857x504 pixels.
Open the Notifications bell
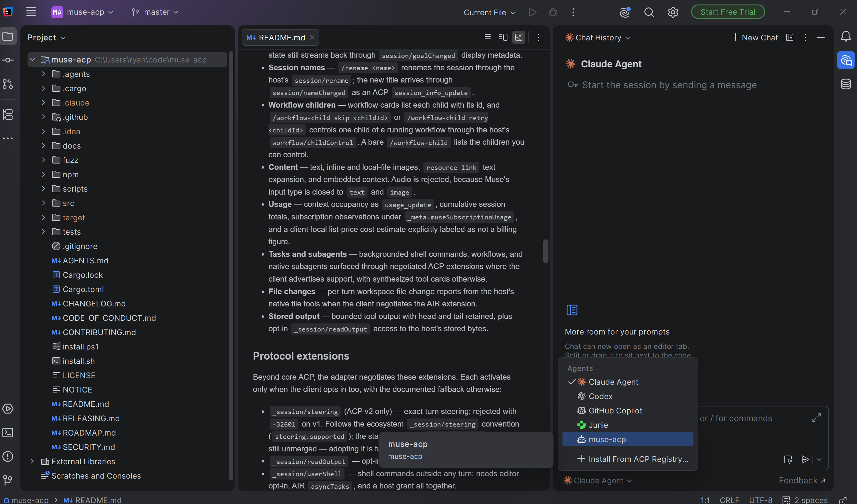tap(846, 36)
